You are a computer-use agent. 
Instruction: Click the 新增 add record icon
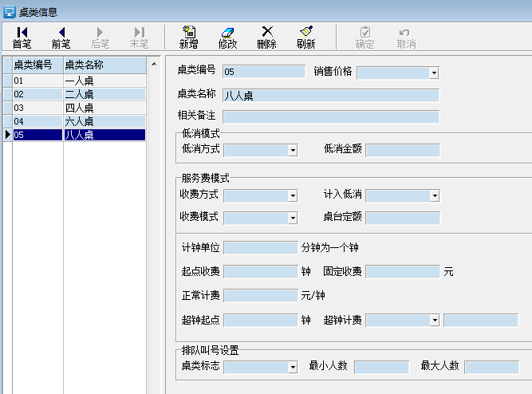click(188, 37)
